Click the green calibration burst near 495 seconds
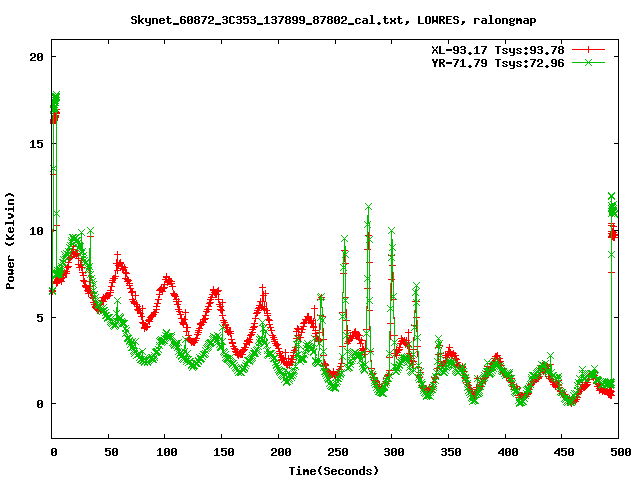Screen dimensions: 640x480 click(x=612, y=204)
